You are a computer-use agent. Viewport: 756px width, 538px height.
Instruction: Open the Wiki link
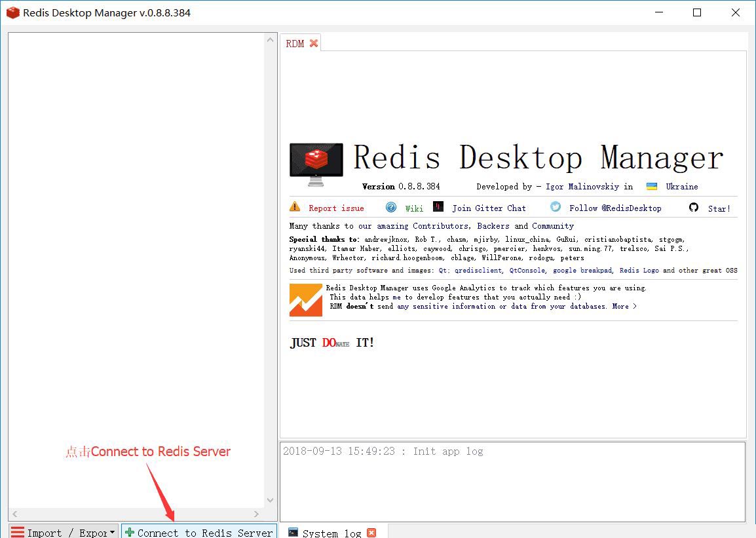(414, 208)
